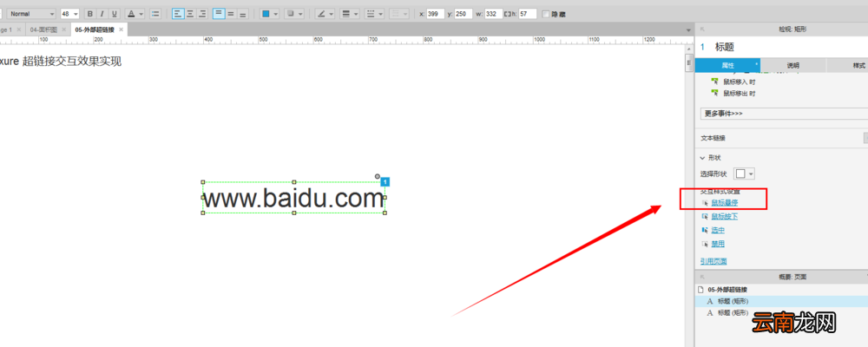Image resolution: width=868 pixels, height=347 pixels.
Task: Collapse the 形状 section
Action: (x=703, y=158)
